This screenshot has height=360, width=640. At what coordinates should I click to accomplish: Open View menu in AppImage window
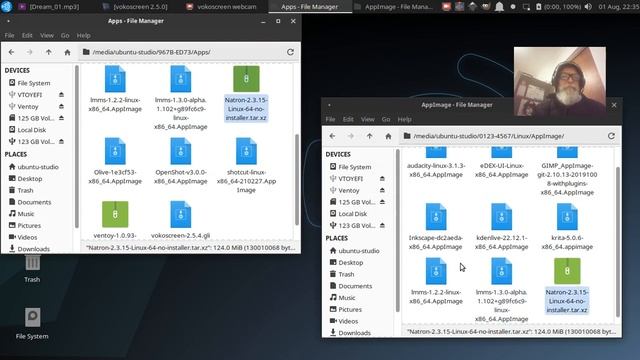pos(367,119)
